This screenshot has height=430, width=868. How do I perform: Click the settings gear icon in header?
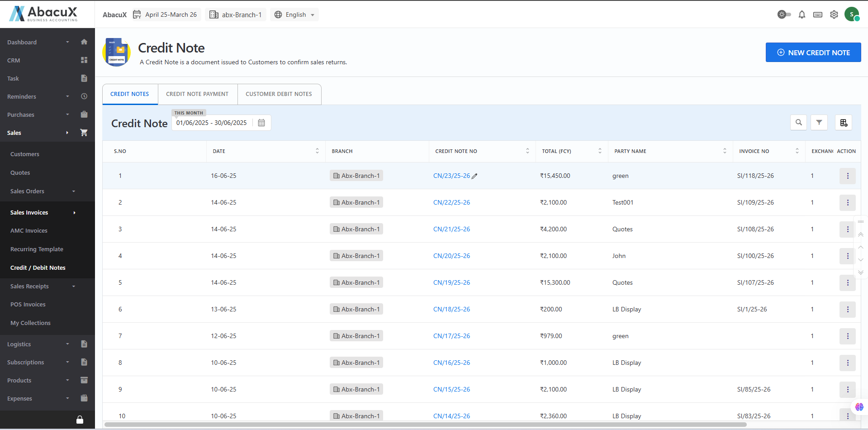[x=834, y=15]
